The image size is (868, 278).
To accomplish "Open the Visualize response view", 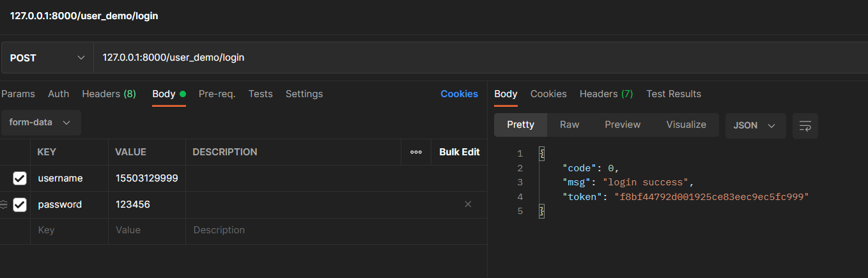I will point(686,125).
